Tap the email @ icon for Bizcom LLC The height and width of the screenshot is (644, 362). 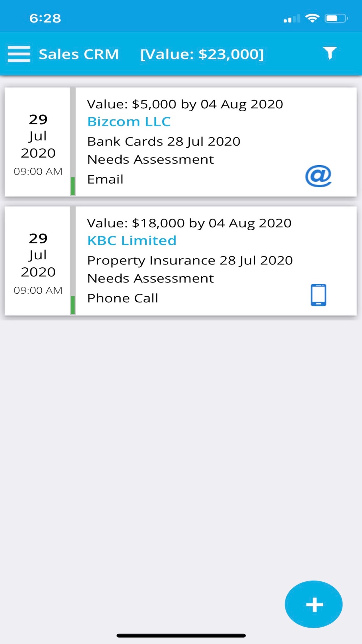click(318, 176)
